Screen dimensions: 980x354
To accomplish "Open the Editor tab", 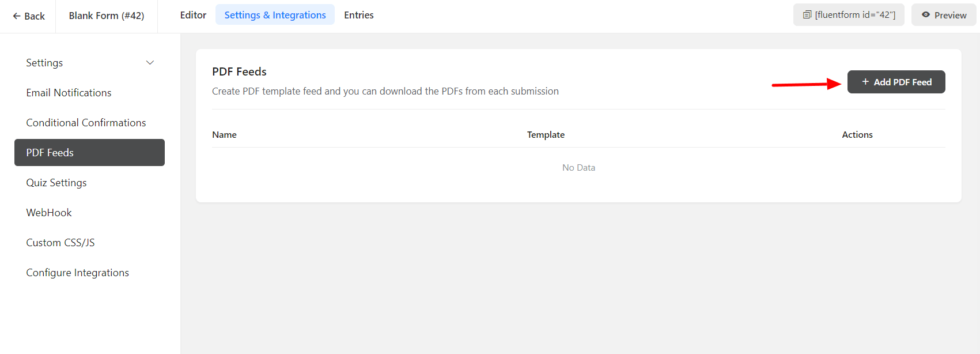I will (193, 15).
